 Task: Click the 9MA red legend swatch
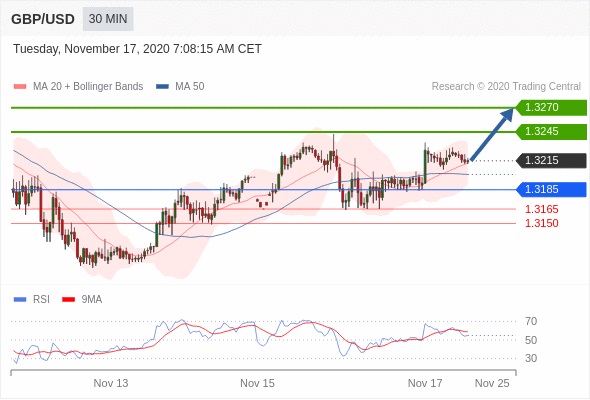tap(68, 300)
